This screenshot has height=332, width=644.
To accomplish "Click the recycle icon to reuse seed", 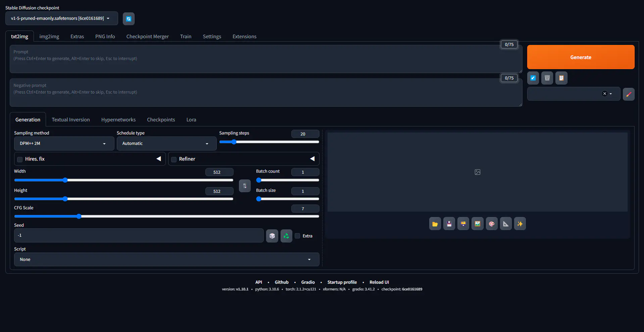I will [x=286, y=236].
